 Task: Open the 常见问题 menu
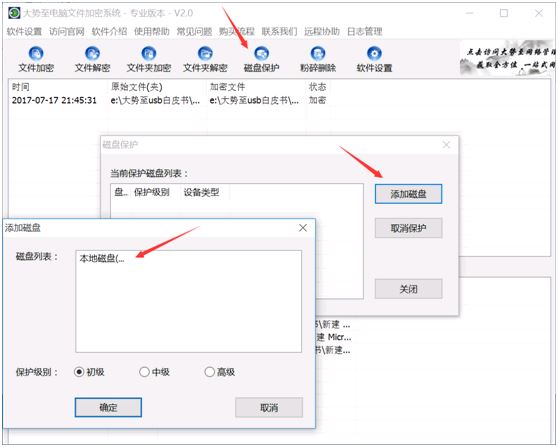194,32
